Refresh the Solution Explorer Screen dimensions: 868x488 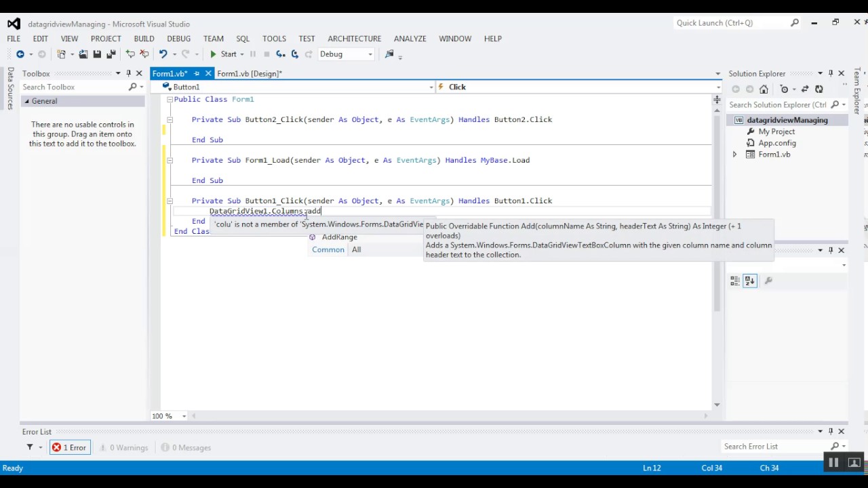tap(819, 89)
